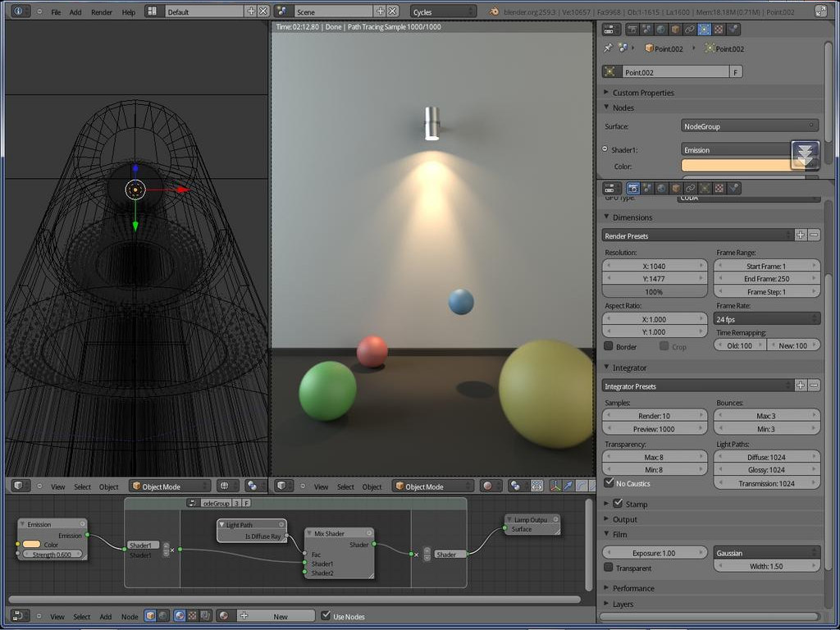Image resolution: width=840 pixels, height=630 pixels.
Task: Click the plus icon to add a new Scene
Action: (380, 11)
